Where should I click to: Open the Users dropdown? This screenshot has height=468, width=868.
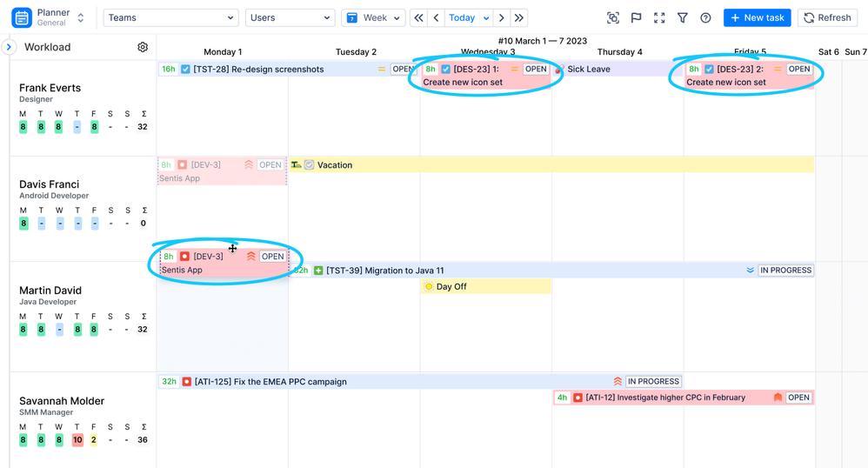click(x=290, y=17)
